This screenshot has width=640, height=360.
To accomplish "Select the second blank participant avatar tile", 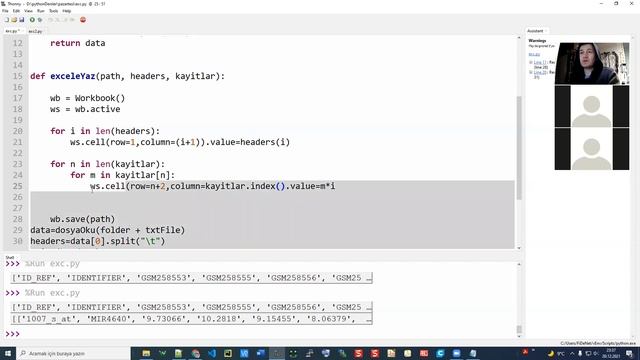I will point(592,149).
